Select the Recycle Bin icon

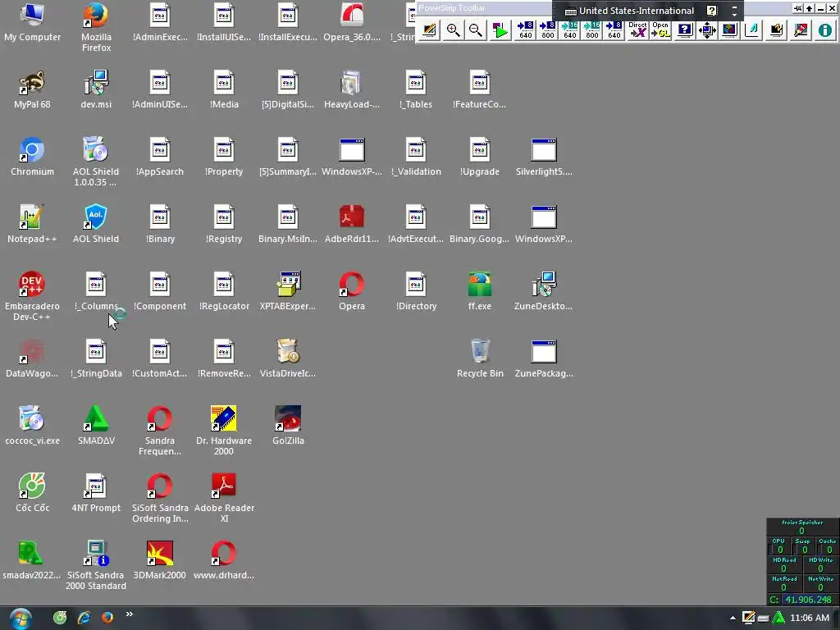(480, 358)
